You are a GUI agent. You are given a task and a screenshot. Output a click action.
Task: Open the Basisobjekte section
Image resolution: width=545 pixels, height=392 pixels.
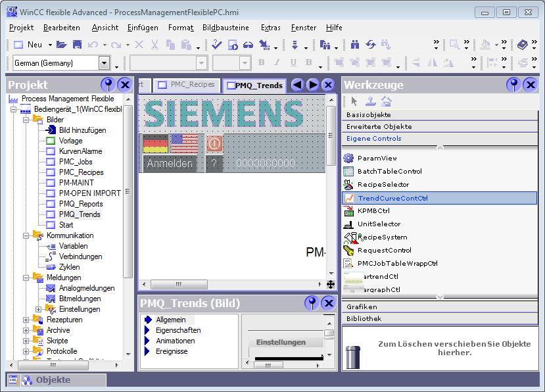click(440, 115)
